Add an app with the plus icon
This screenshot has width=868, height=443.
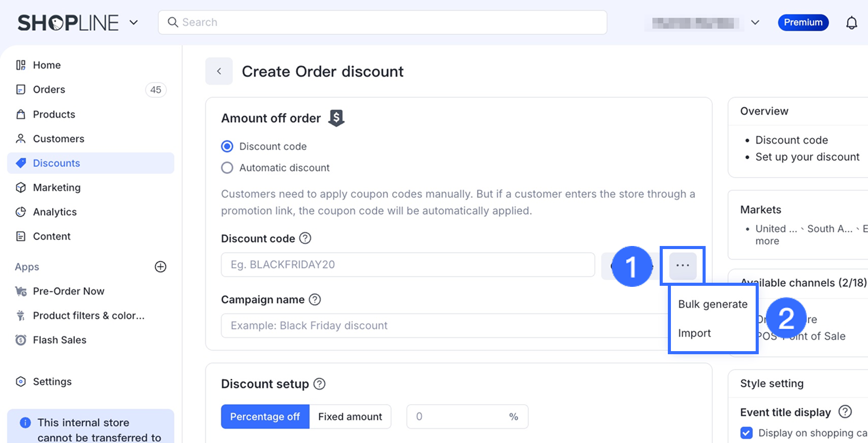(x=160, y=267)
